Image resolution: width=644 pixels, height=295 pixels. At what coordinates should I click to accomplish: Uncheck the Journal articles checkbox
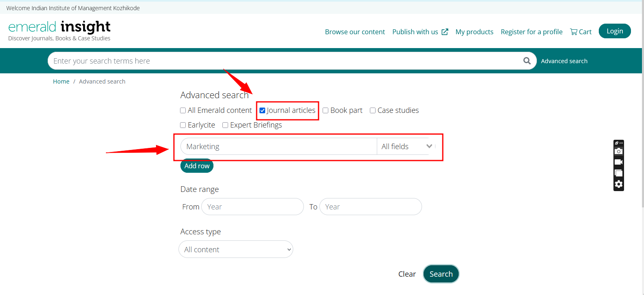262,110
